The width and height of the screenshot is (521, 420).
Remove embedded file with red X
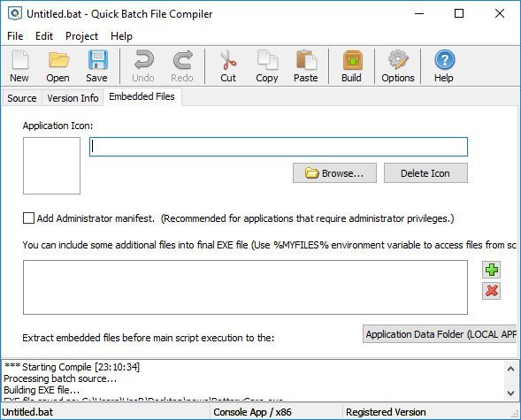click(x=492, y=291)
